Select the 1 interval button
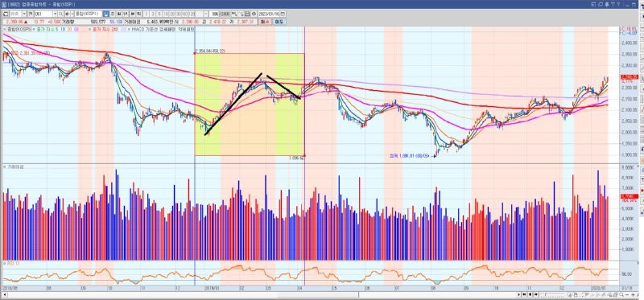The width and height of the screenshot is (644, 300). pos(147,14)
